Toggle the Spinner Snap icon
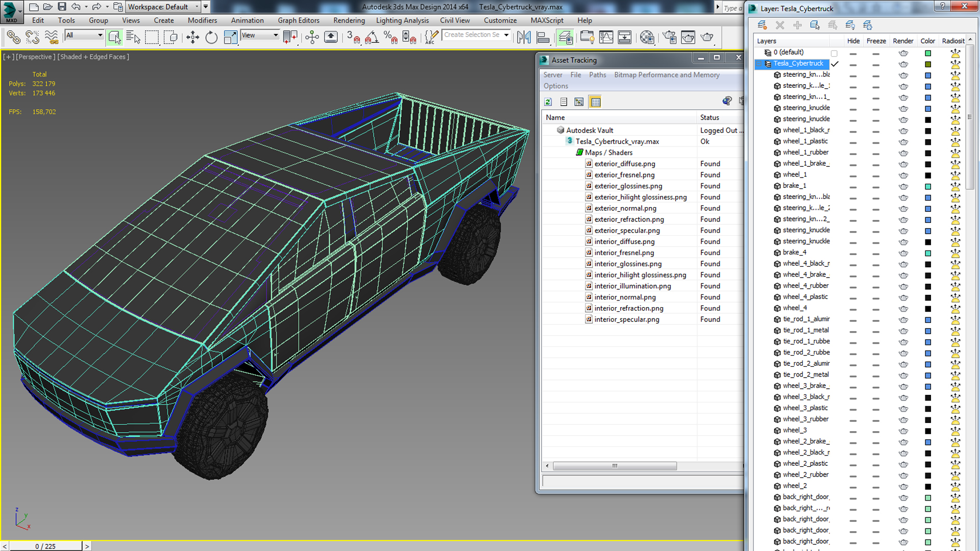980x551 pixels. click(409, 37)
